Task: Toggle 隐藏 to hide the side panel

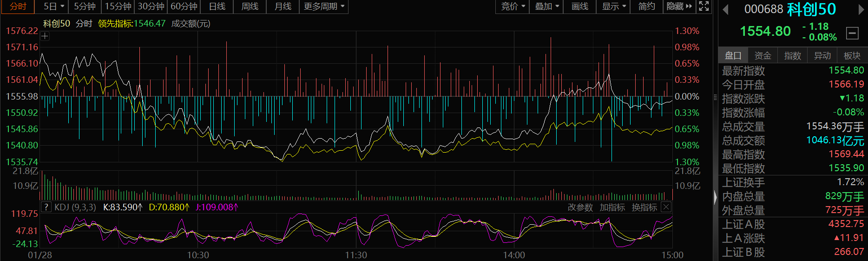Action: click(x=679, y=7)
